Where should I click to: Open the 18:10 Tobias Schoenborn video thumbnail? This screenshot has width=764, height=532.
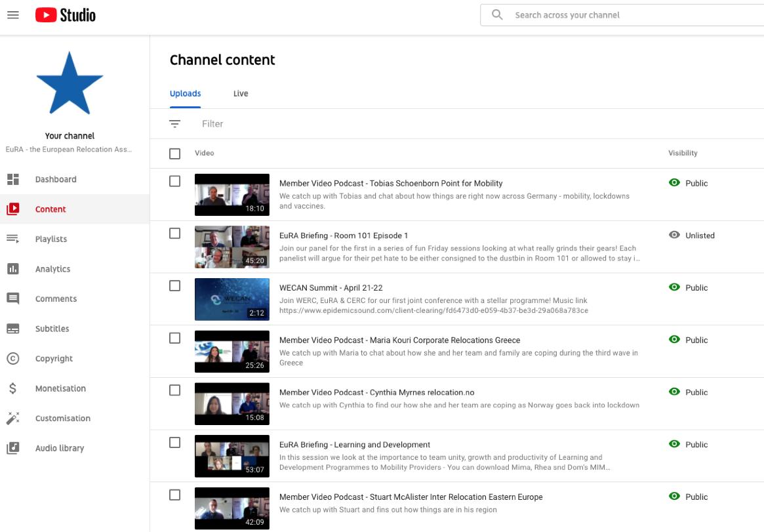pyautogui.click(x=232, y=195)
